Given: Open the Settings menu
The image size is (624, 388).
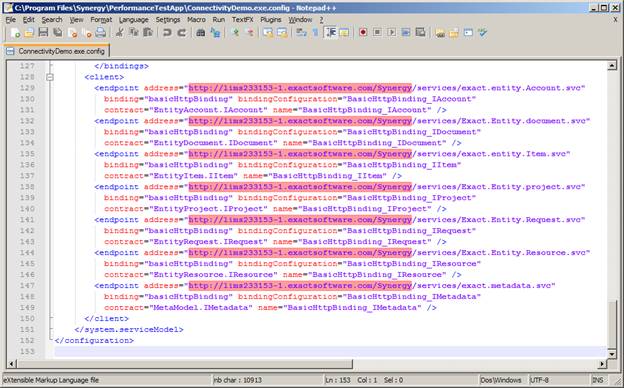Looking at the screenshot, I should click(168, 19).
